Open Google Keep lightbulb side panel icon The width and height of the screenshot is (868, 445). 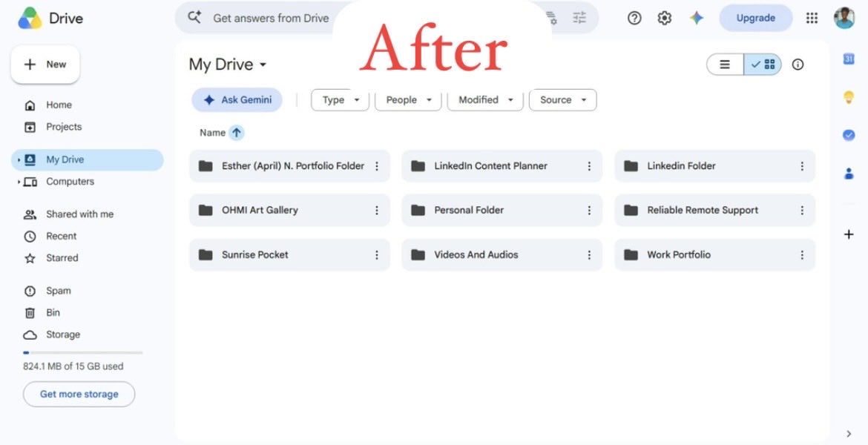click(849, 97)
